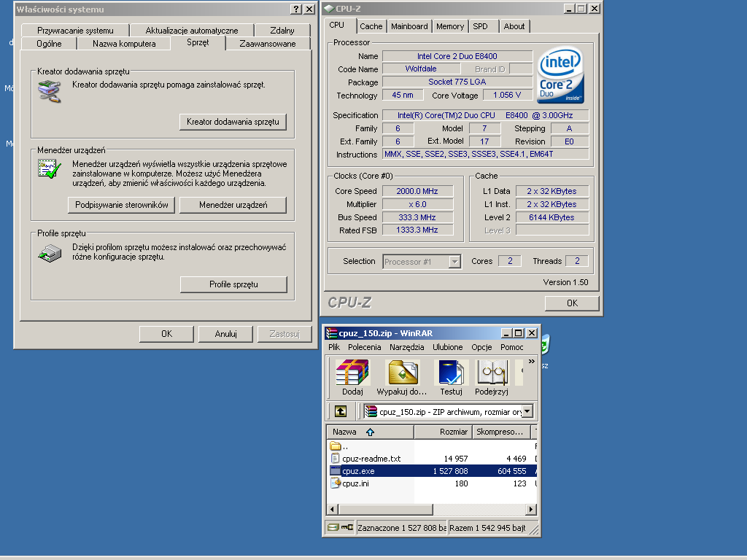This screenshot has width=747, height=560.
Task: Click Kreator dodawania sprzętu button
Action: [233, 122]
